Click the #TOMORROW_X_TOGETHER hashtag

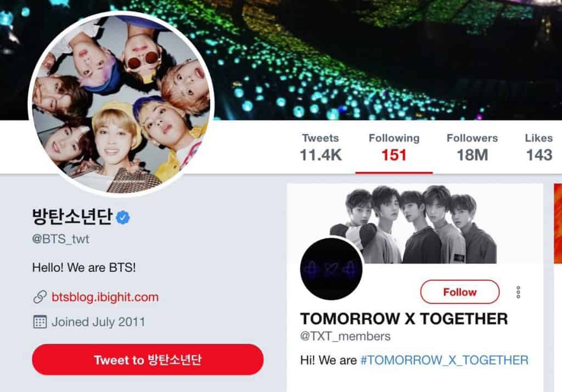point(445,360)
